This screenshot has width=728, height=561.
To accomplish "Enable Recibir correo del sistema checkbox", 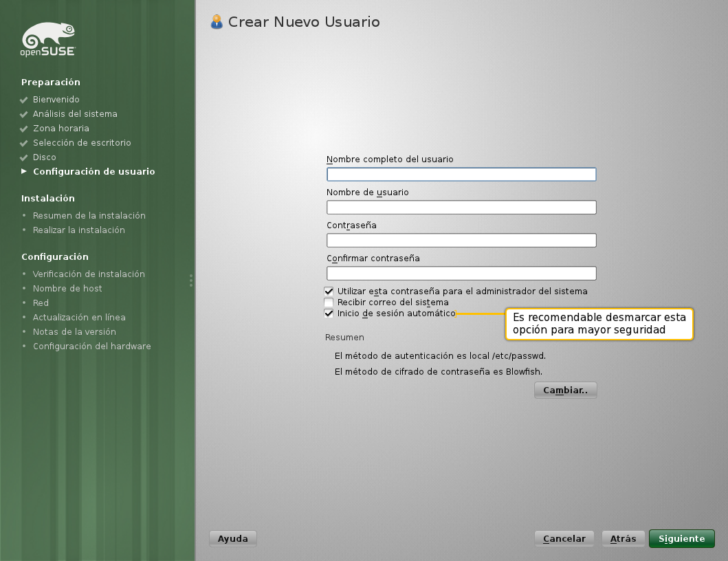I will pyautogui.click(x=329, y=302).
